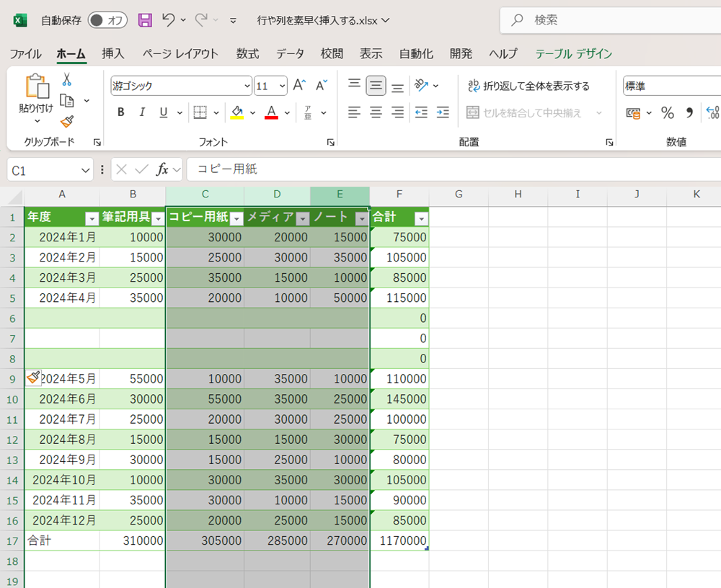
Task: Click increase decimal icon
Action: [x=712, y=112]
